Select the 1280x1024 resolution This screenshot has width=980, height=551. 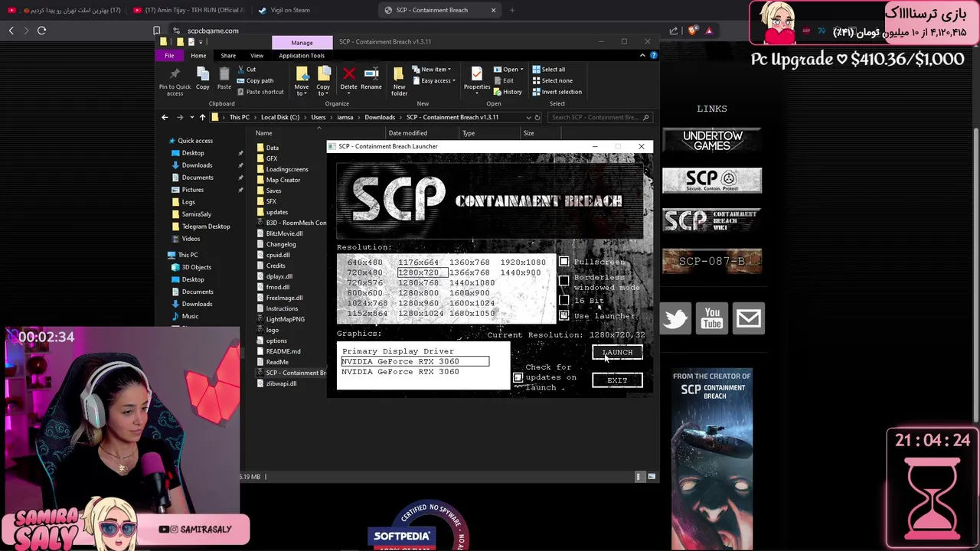tap(420, 313)
